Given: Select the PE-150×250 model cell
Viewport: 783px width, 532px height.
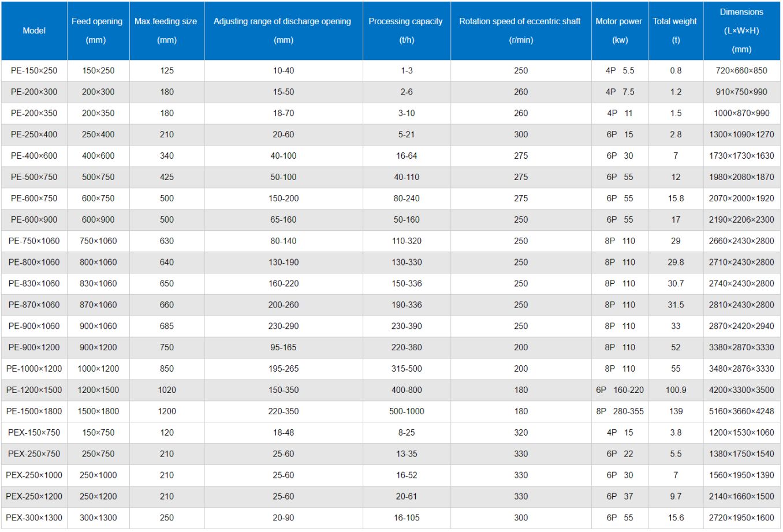Looking at the screenshot, I should tap(34, 70).
